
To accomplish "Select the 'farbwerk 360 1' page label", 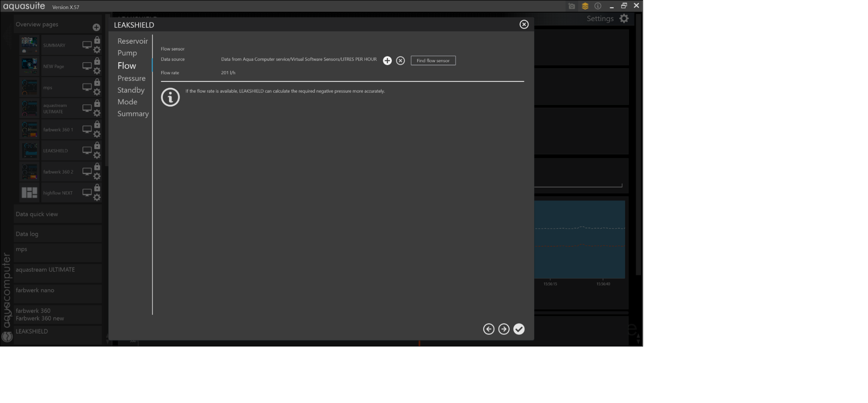I will tap(58, 130).
